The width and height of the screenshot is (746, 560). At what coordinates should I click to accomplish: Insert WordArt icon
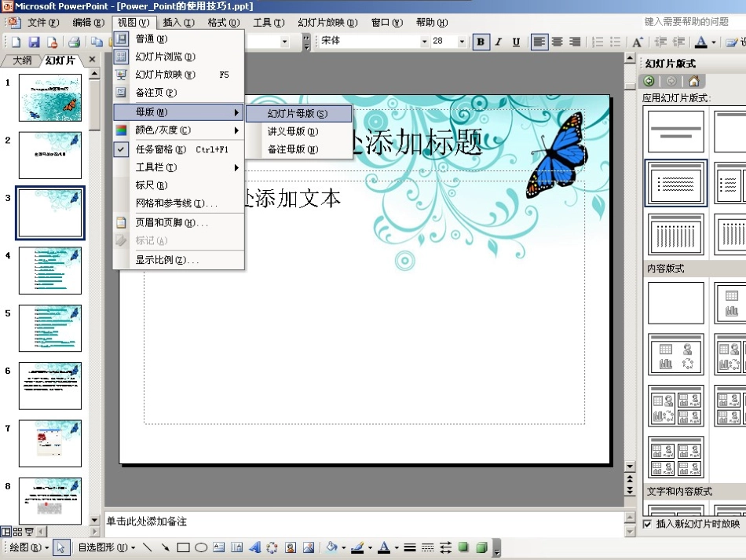coord(255,547)
